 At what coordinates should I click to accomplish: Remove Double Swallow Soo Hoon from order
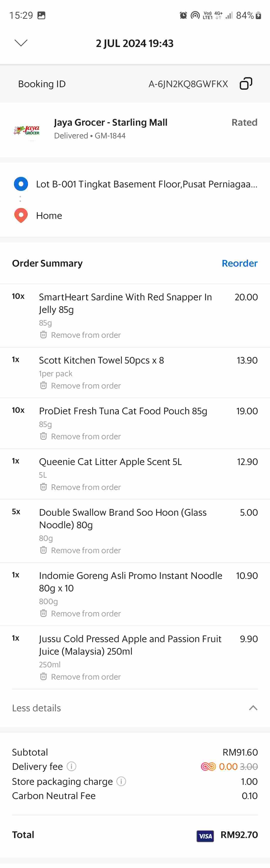point(80,550)
